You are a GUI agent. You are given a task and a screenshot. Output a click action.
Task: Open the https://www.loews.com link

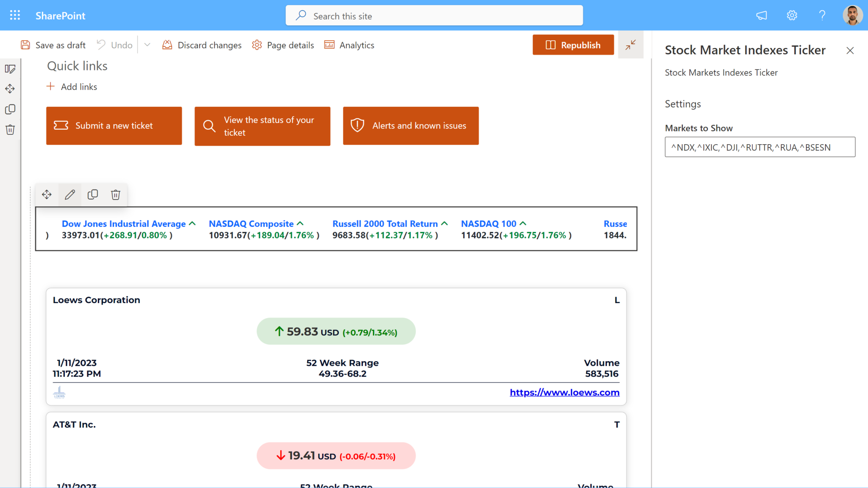(x=565, y=393)
